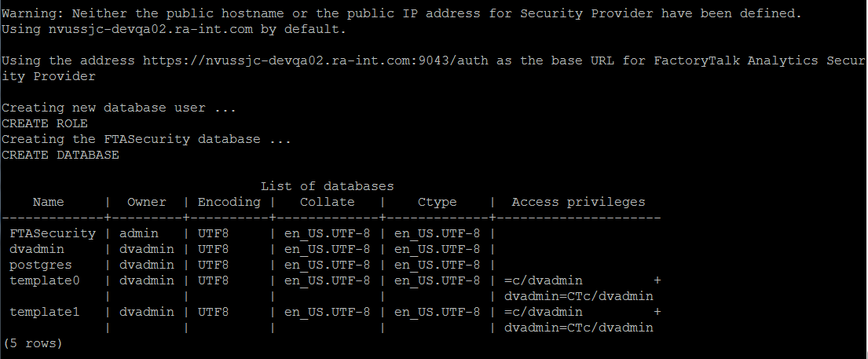This screenshot has width=868, height=359.
Task: Click 'Creating new database user ...' line
Action: click(x=119, y=108)
